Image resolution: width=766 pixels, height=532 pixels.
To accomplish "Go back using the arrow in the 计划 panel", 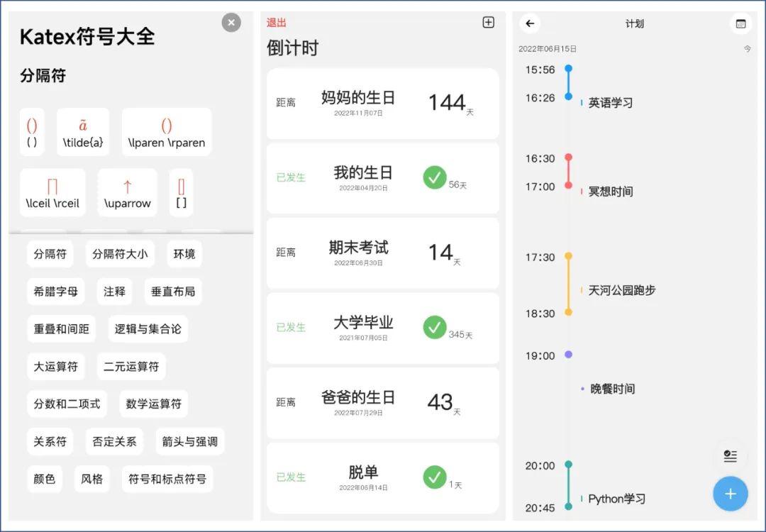I will (530, 23).
